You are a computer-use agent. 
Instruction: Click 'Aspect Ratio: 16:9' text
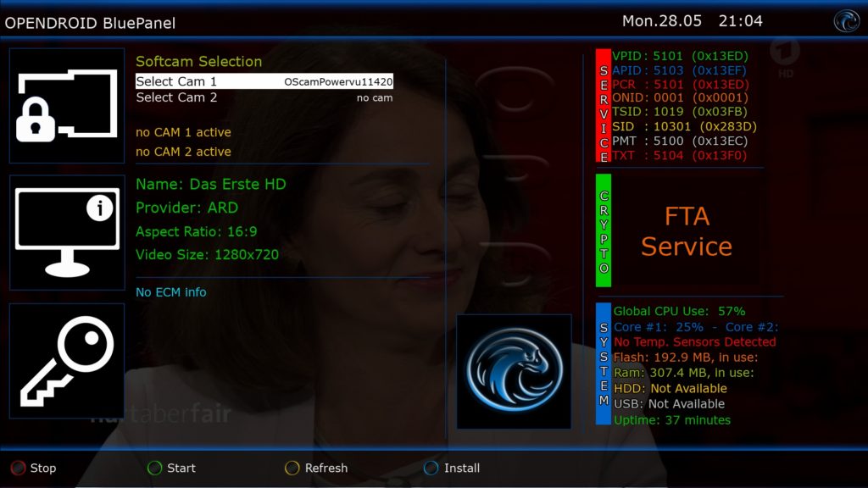197,232
